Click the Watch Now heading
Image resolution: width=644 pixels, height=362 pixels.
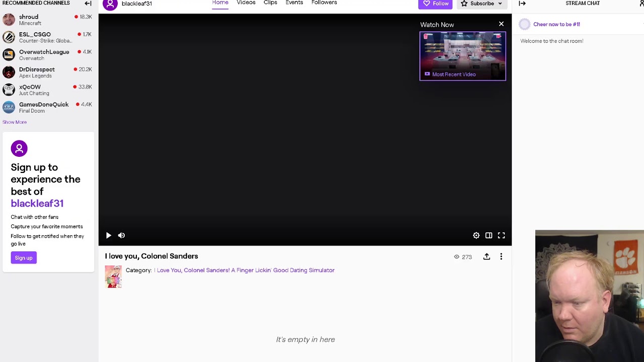pyautogui.click(x=437, y=25)
